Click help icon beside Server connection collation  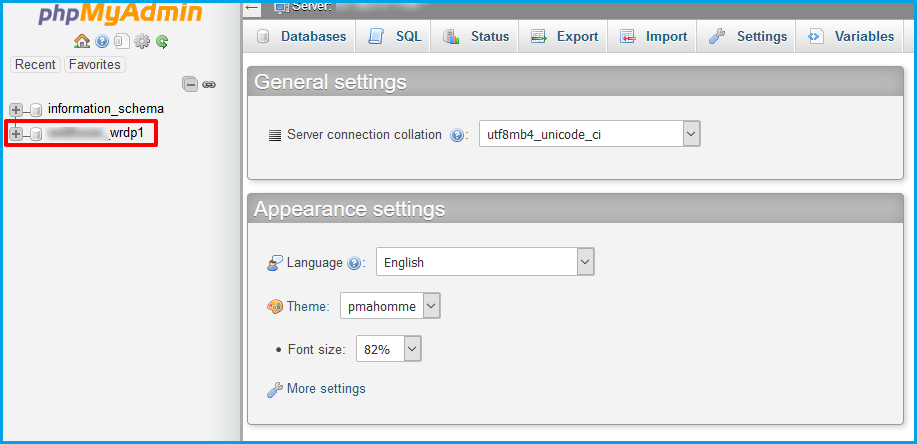(x=457, y=135)
